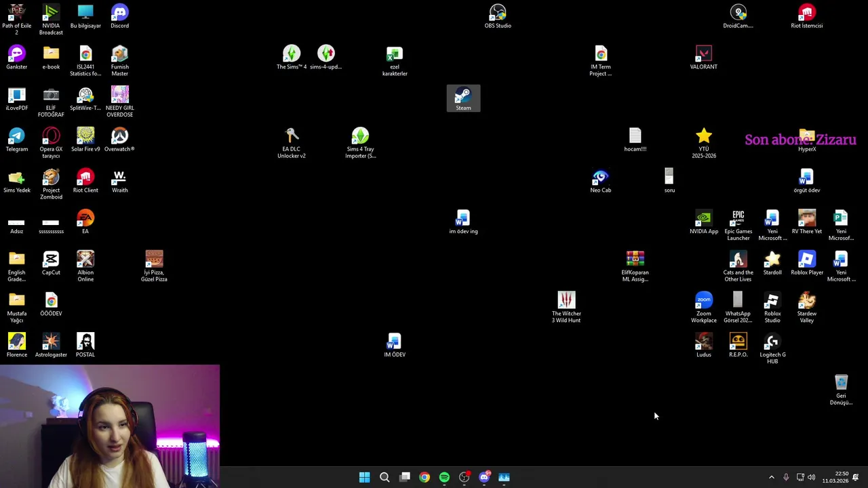Open the Steam desktop shortcut
868x488 pixels.
coord(463,98)
